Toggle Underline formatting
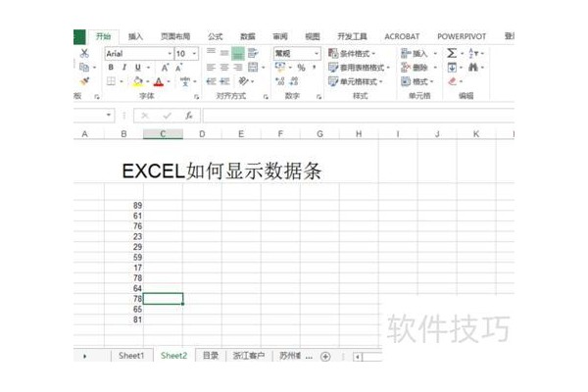Image resolution: width=588 pixels, height=392 pixels. point(137,68)
